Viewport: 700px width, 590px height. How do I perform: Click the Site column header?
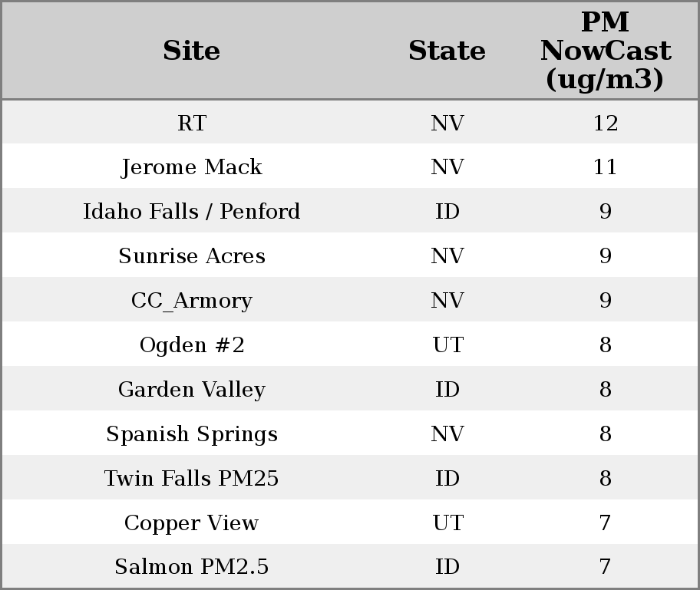pyautogui.click(x=191, y=51)
